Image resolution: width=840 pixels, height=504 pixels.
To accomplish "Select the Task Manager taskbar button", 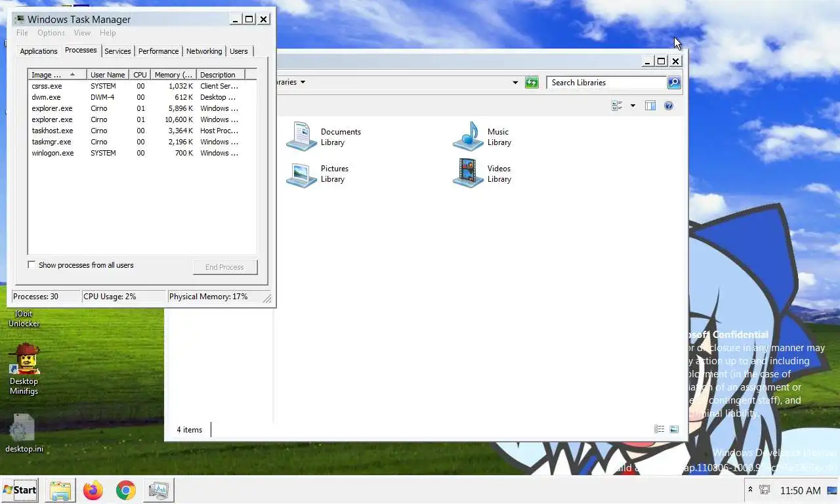I will (159, 490).
